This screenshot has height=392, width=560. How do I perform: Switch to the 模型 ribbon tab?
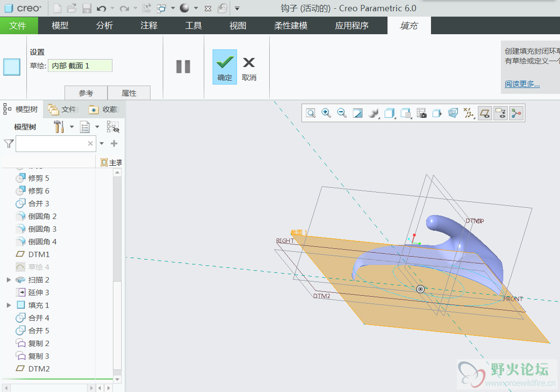tap(60, 25)
